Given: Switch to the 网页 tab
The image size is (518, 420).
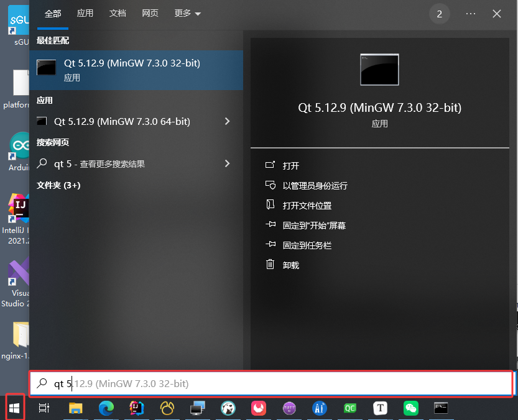Looking at the screenshot, I should [150, 14].
